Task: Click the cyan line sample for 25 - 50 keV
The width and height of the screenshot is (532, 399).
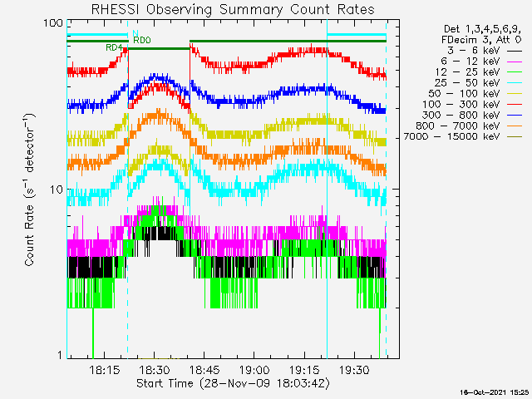Action: pyautogui.click(x=515, y=83)
